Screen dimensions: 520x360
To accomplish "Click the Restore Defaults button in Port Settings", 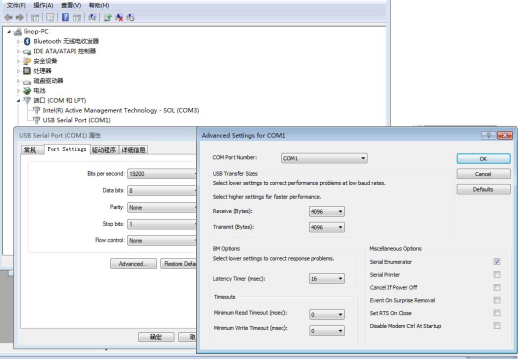I will pyautogui.click(x=179, y=264).
